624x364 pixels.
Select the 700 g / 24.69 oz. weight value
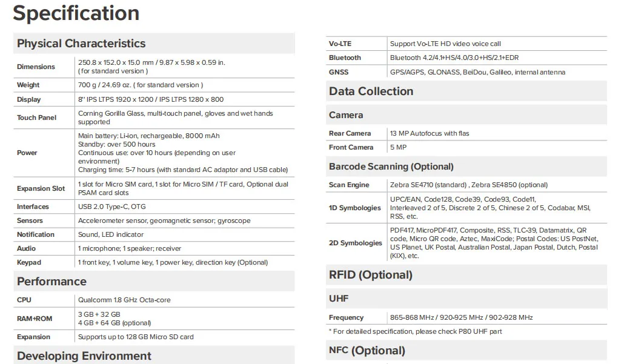tap(141, 85)
